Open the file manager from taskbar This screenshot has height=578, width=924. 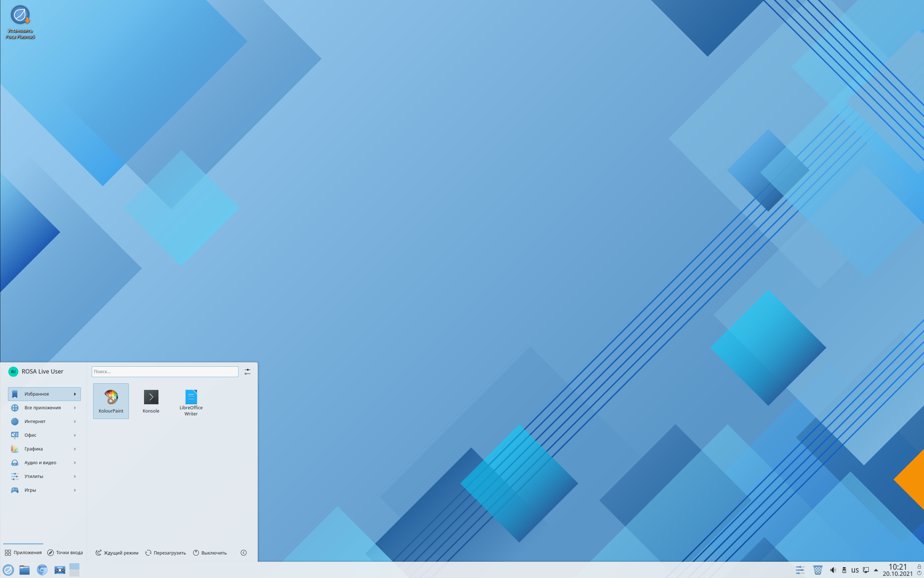coord(25,570)
